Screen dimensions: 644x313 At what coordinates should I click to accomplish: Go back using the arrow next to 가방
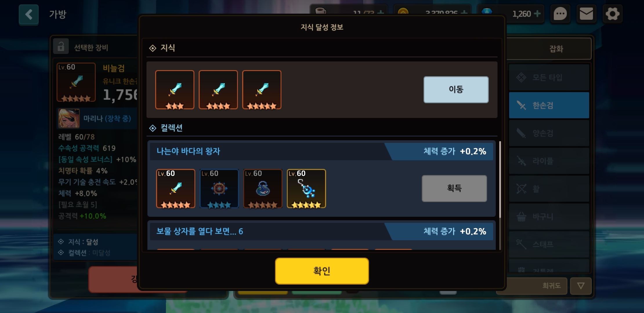point(29,14)
